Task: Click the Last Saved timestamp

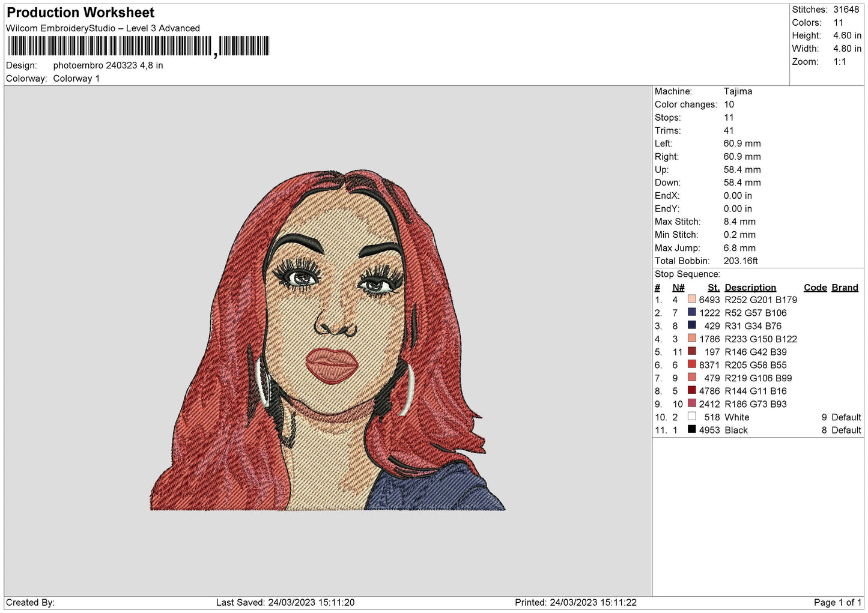Action: tap(285, 603)
